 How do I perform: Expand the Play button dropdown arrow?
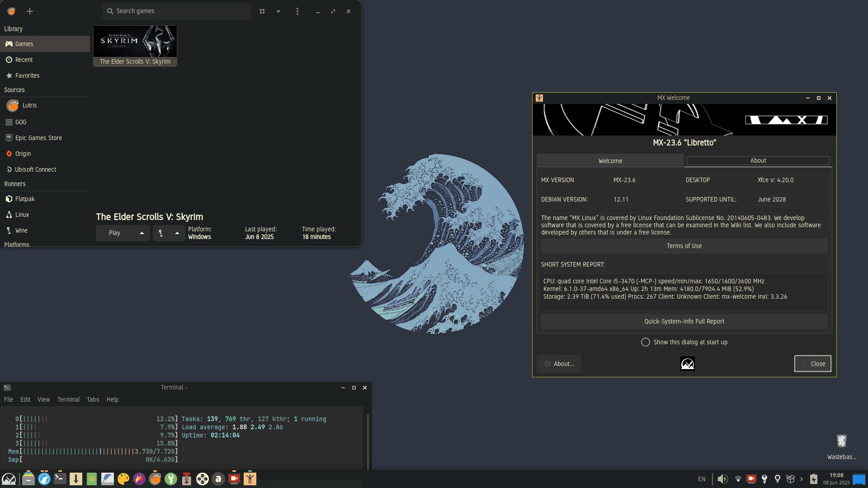pos(142,233)
